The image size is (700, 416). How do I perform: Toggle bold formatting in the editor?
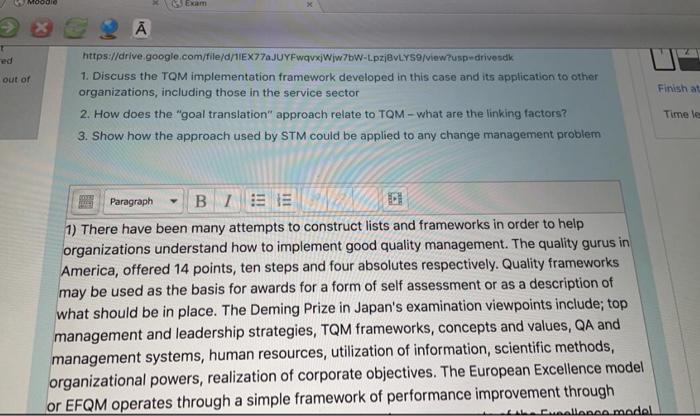201,201
